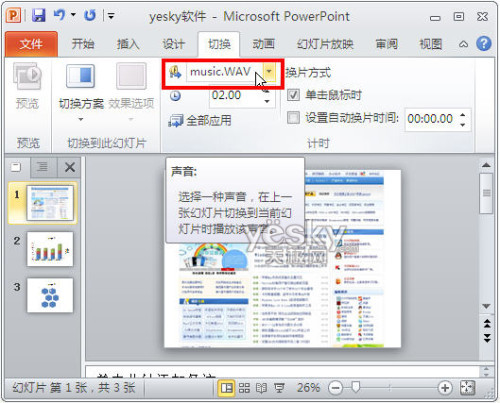500x403 pixels.
Task: Switch to the 开始 tab
Action: pos(83,44)
